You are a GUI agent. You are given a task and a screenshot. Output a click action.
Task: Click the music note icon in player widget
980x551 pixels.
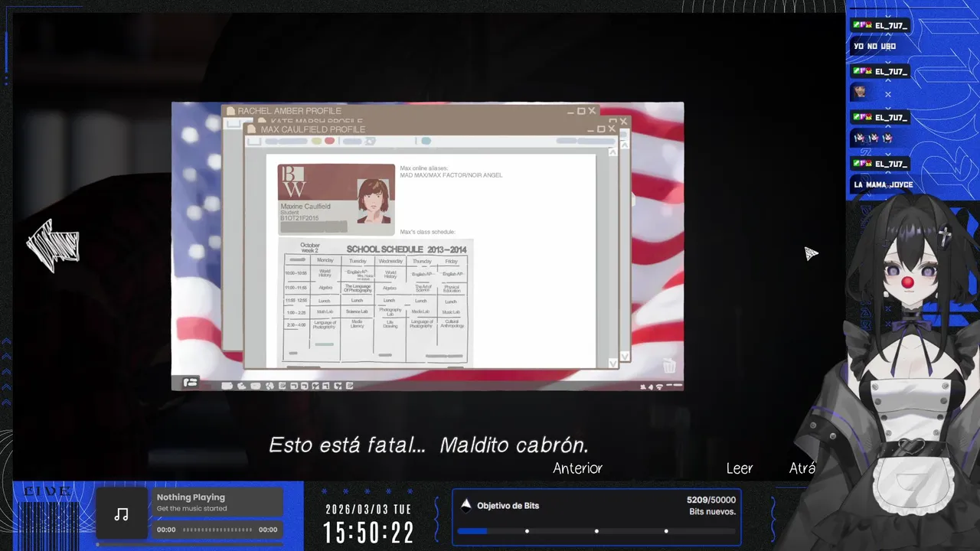(x=121, y=514)
